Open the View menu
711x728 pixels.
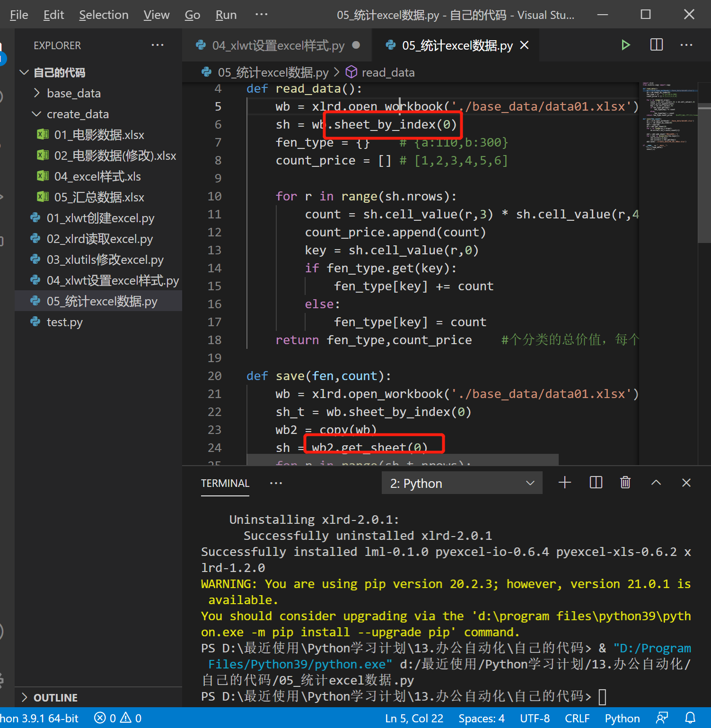point(156,15)
